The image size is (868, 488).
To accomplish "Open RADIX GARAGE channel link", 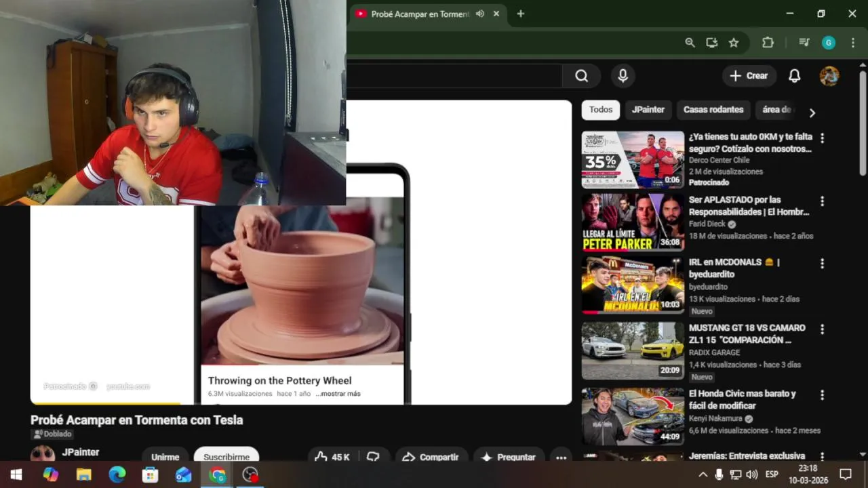I will (714, 352).
